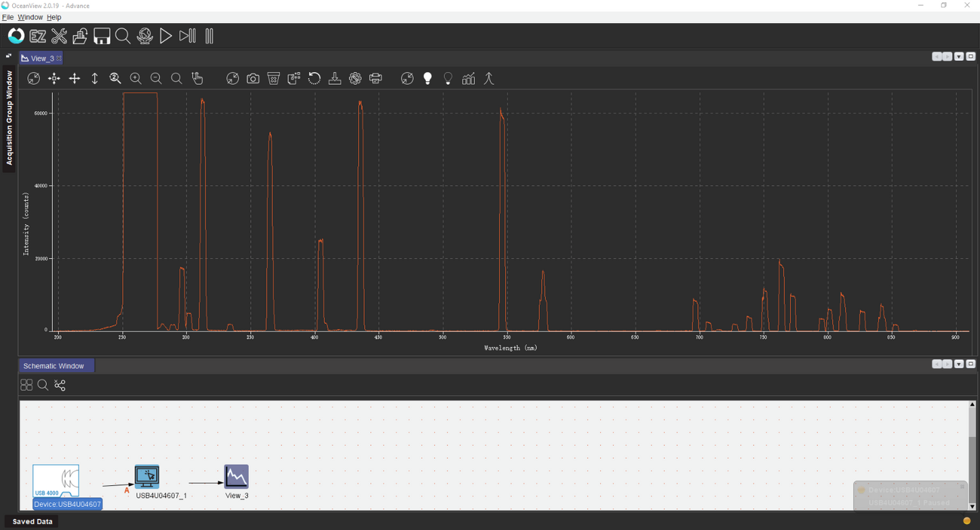980x530 pixels.
Task: Open a project via the folder icon
Action: pos(80,36)
